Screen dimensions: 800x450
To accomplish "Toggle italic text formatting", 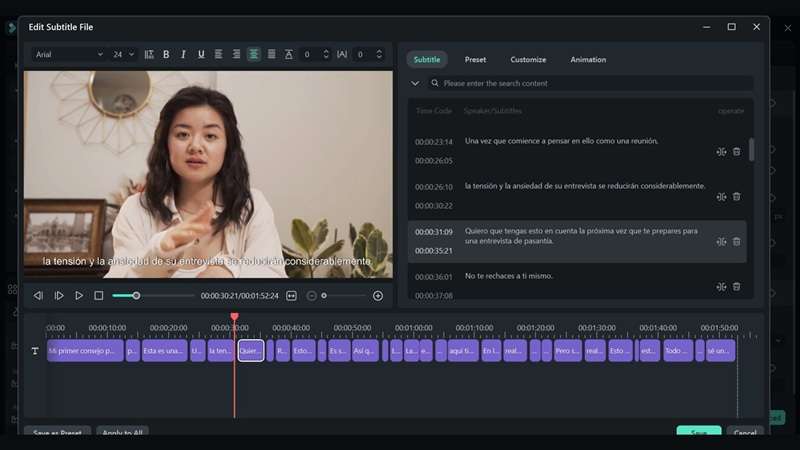I will (183, 54).
